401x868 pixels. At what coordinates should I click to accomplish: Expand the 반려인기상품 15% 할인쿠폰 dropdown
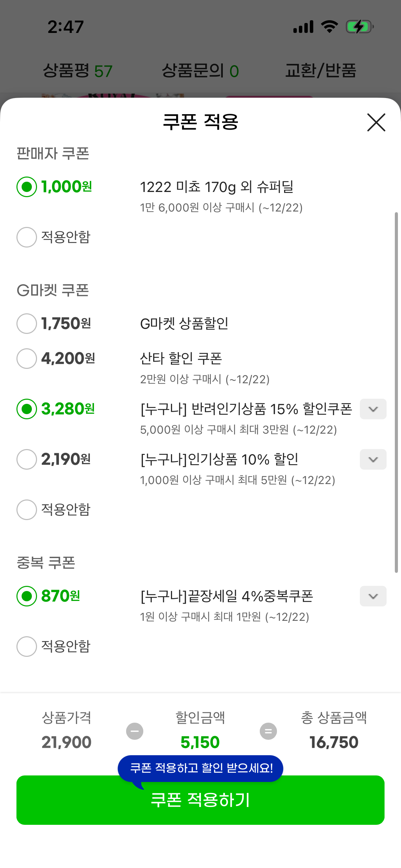point(373,409)
